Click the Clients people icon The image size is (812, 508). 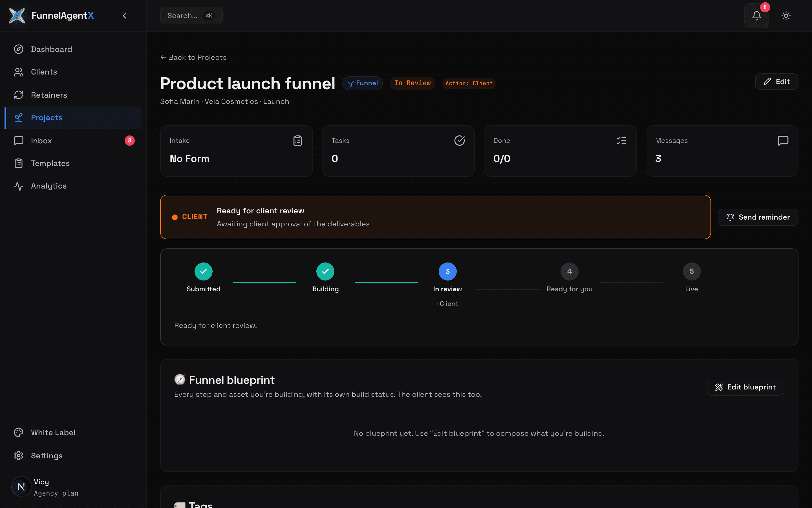(x=18, y=72)
